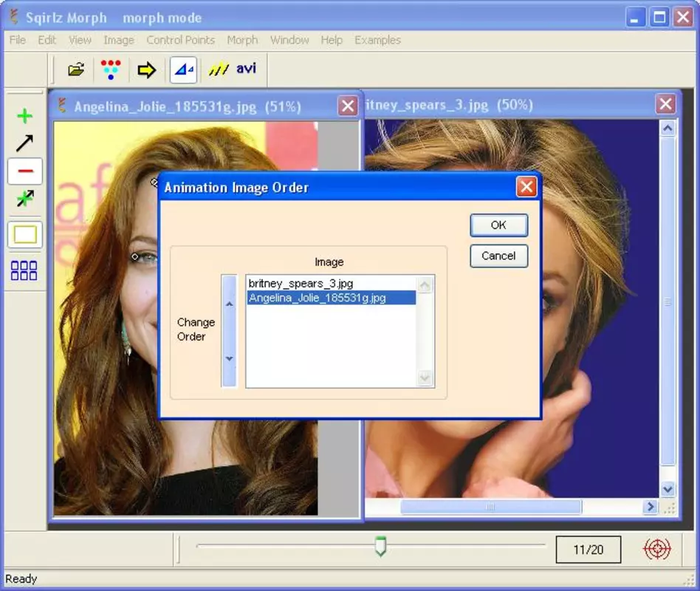Confirm image order with OK button
The image size is (700, 591).
tap(498, 225)
